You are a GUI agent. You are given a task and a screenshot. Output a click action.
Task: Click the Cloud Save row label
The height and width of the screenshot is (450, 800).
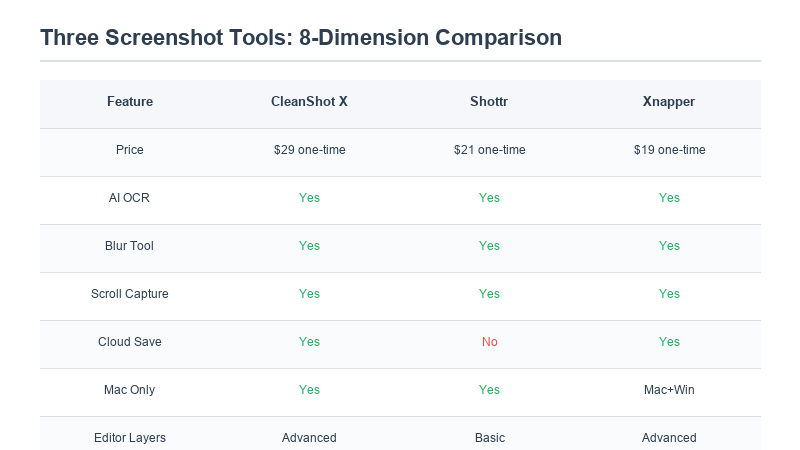[130, 341]
